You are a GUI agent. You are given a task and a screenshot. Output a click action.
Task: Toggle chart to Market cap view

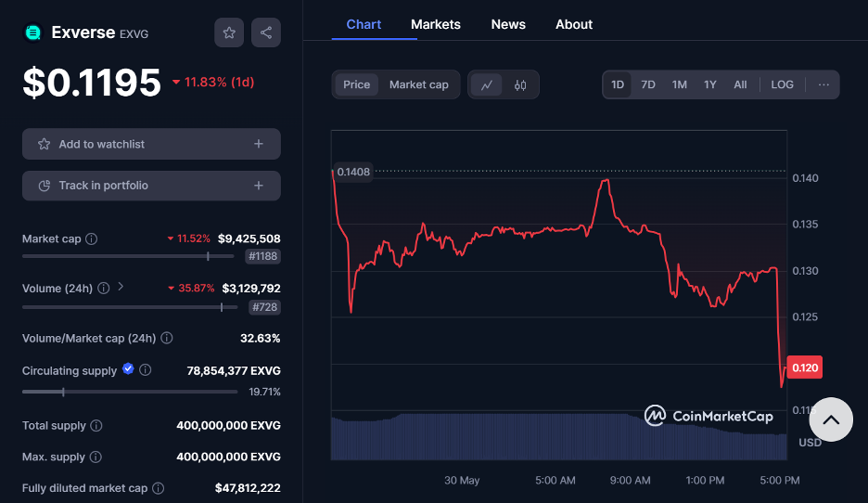click(418, 84)
